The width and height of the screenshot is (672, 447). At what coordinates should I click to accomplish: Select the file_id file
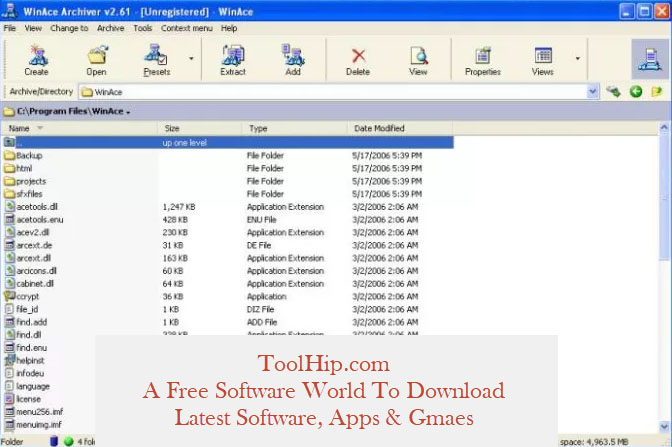coord(27,309)
